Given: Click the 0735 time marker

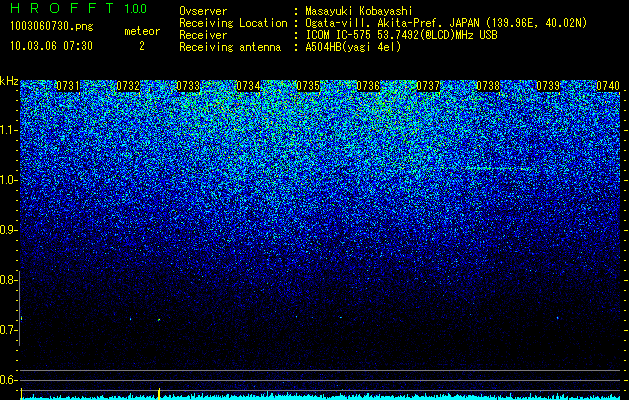Looking at the screenshot, I should (308, 86).
